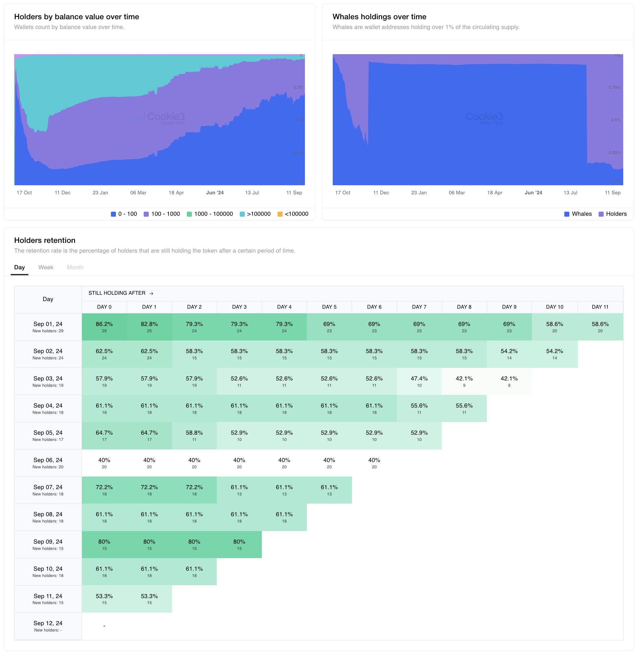Click the <100000 orange legend marker
The width and height of the screenshot is (644, 657).
[x=280, y=214]
